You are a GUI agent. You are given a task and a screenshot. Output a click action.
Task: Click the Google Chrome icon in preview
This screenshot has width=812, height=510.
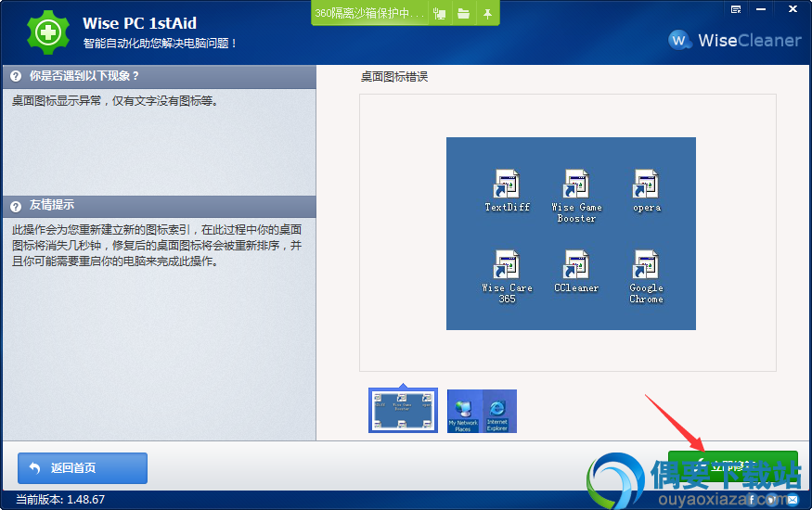(646, 264)
